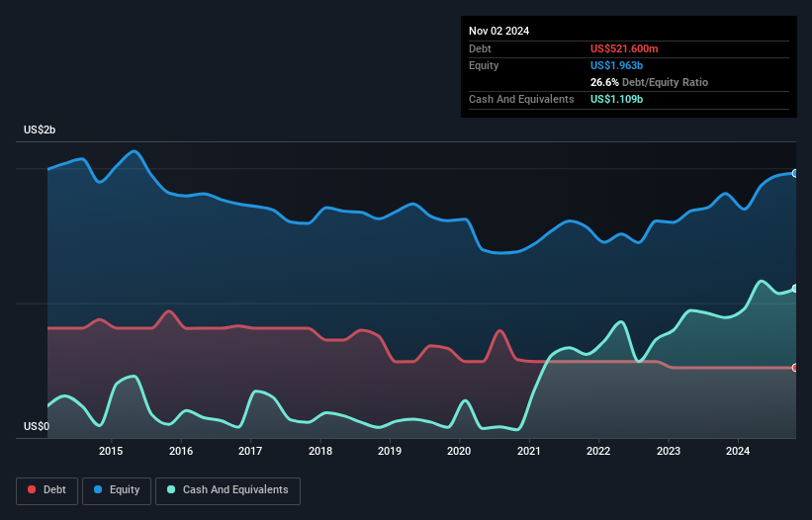Click the Debt row label in tooltip
The width and height of the screenshot is (812, 520).
pyautogui.click(x=480, y=48)
